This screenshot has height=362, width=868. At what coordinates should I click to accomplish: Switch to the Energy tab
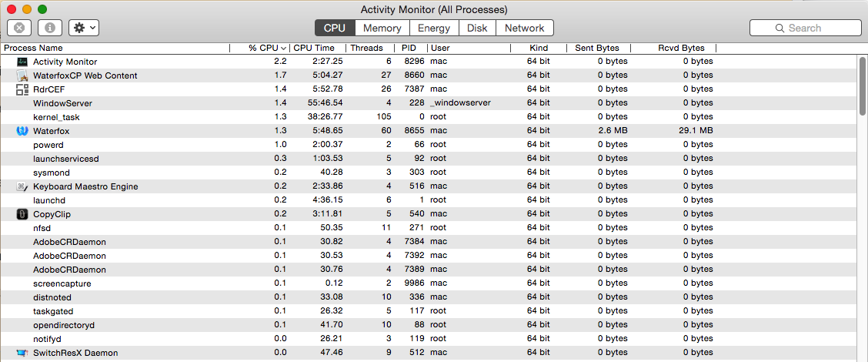(x=434, y=28)
